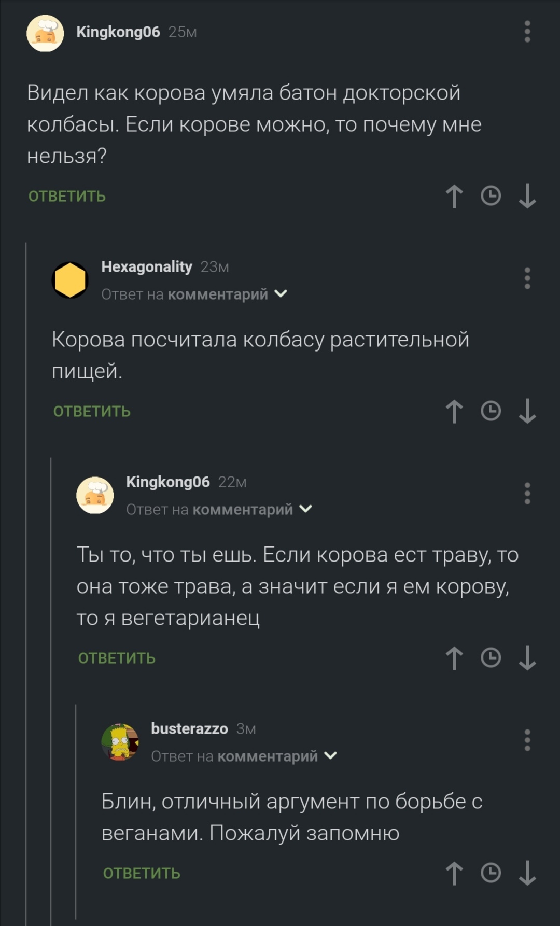Upvote the vegetarian logic comment by Kingkong06

tap(455, 658)
